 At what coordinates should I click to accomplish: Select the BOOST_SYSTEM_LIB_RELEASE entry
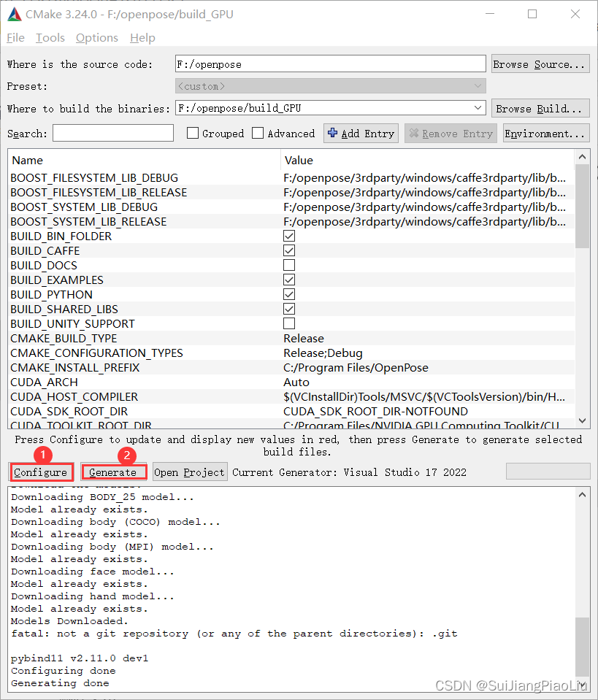pos(291,221)
